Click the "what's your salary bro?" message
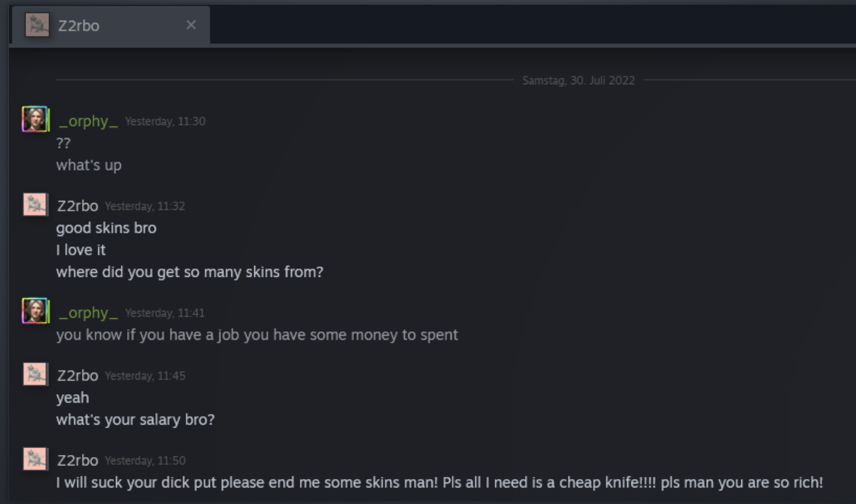 (x=135, y=420)
